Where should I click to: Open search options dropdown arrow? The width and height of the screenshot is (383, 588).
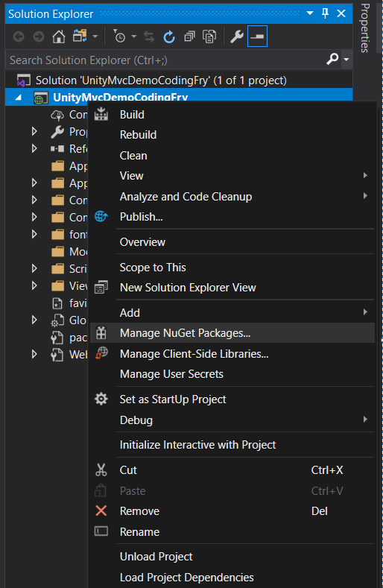coord(346,60)
